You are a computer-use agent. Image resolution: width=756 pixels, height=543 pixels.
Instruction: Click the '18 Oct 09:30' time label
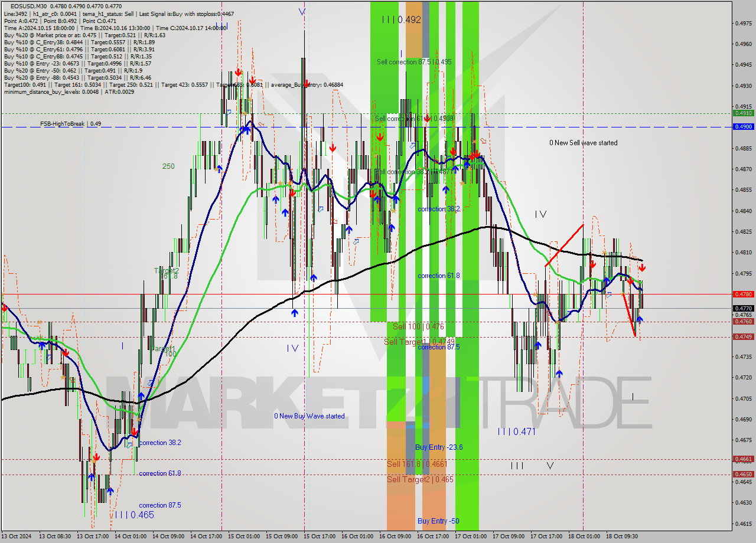622,537
